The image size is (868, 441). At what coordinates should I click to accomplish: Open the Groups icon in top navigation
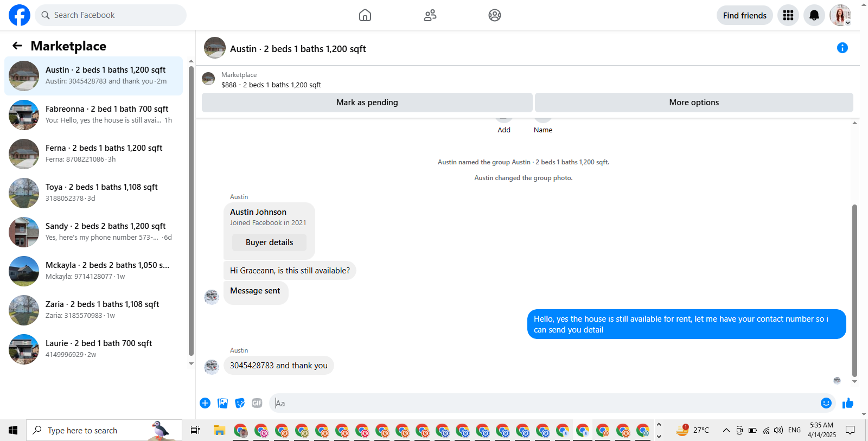click(495, 15)
